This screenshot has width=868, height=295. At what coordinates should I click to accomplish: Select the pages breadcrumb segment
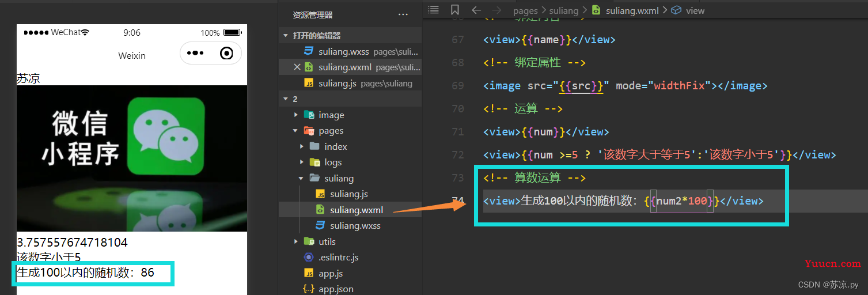525,10
